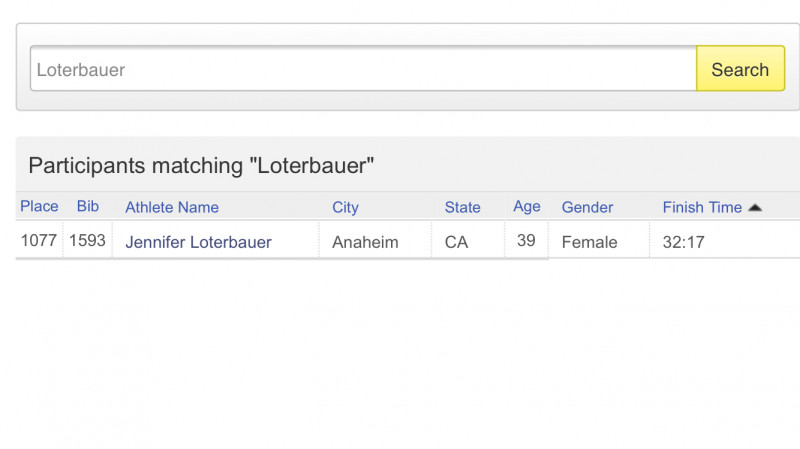Select the bib number 1593 cell
Viewport: 800px width, 449px height.
(x=88, y=241)
